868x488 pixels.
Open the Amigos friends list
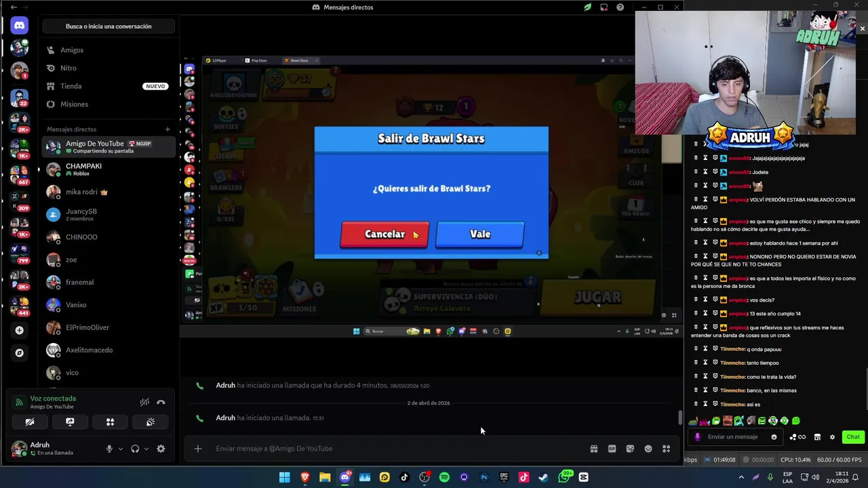(x=108, y=50)
